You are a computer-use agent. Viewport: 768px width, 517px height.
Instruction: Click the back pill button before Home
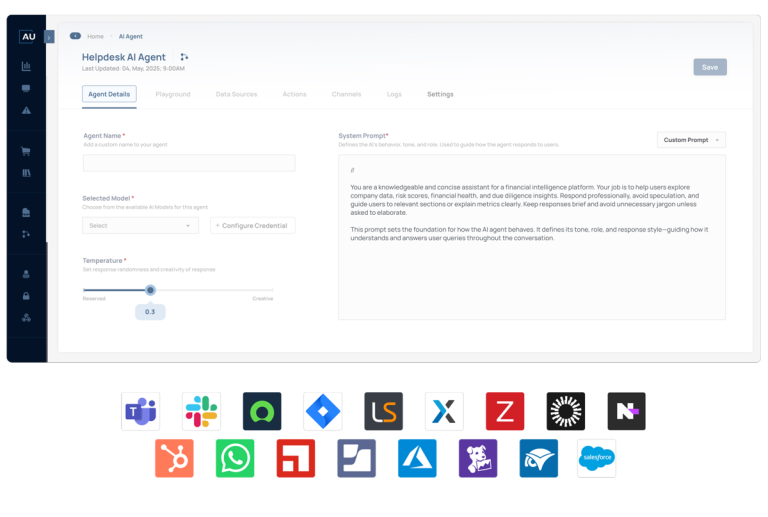(x=75, y=36)
